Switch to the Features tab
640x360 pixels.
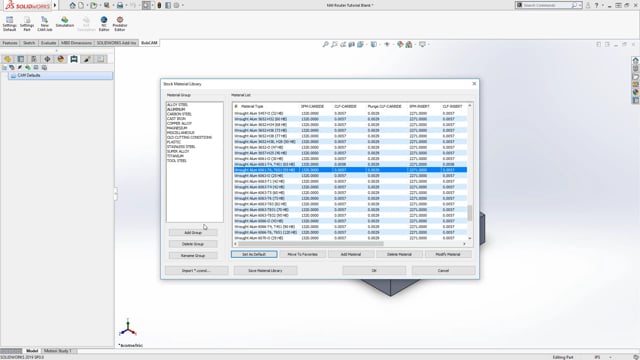[x=10, y=43]
